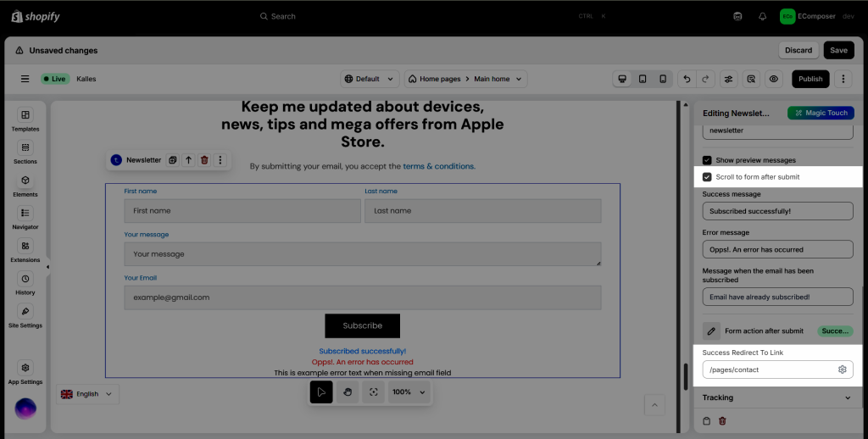Viewport: 868px width, 439px height.
Task: Click the undo arrow icon
Action: (x=687, y=79)
